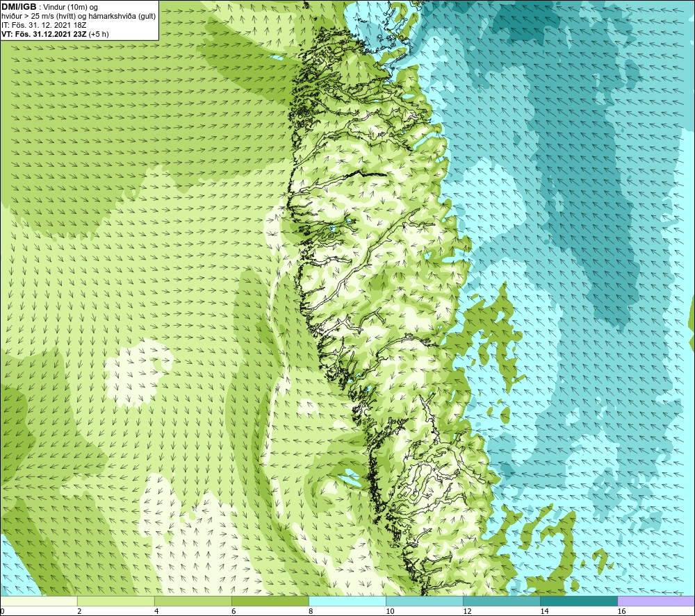Click the legend value label 2
Image resolution: width=695 pixels, height=616 pixels.
(79, 612)
